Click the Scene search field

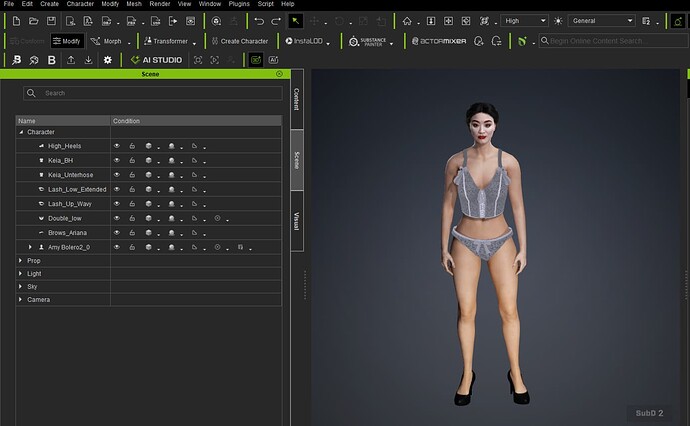tap(153, 93)
